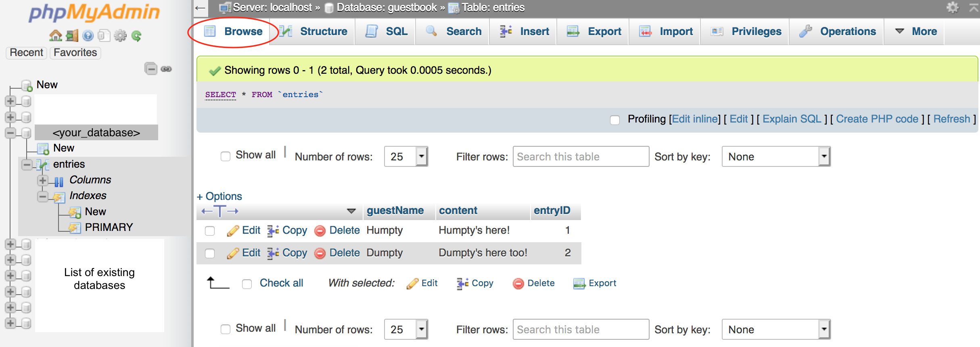Click the red Delete icon in Dumpty row
Image resolution: width=980 pixels, height=347 pixels.
[320, 253]
